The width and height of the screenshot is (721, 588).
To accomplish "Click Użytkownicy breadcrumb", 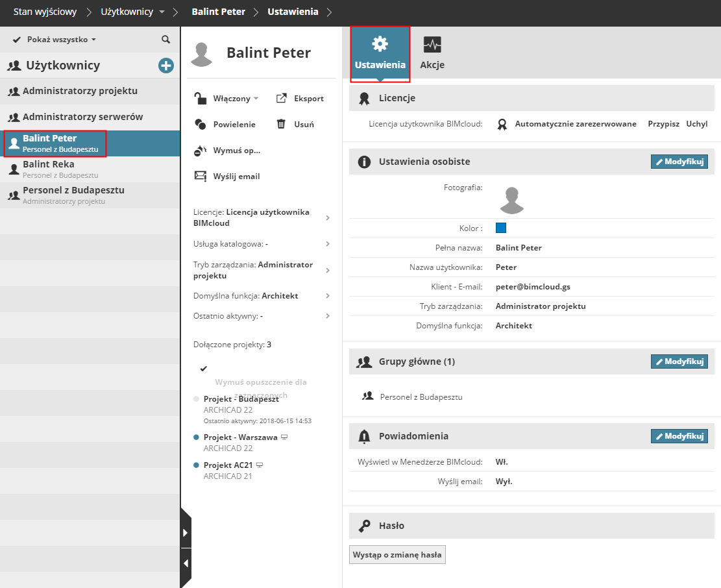I will coord(127,12).
